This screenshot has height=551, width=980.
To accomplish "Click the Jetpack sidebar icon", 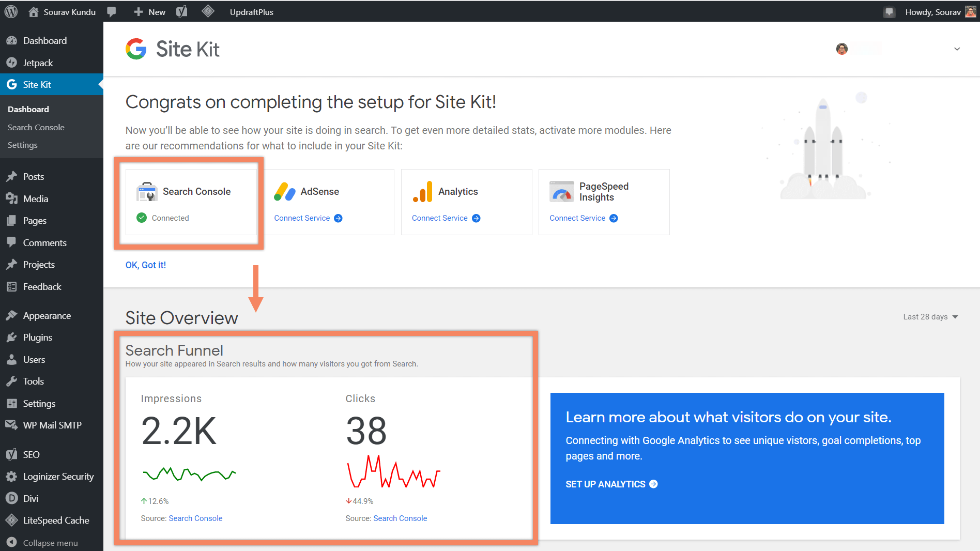I will click(11, 63).
